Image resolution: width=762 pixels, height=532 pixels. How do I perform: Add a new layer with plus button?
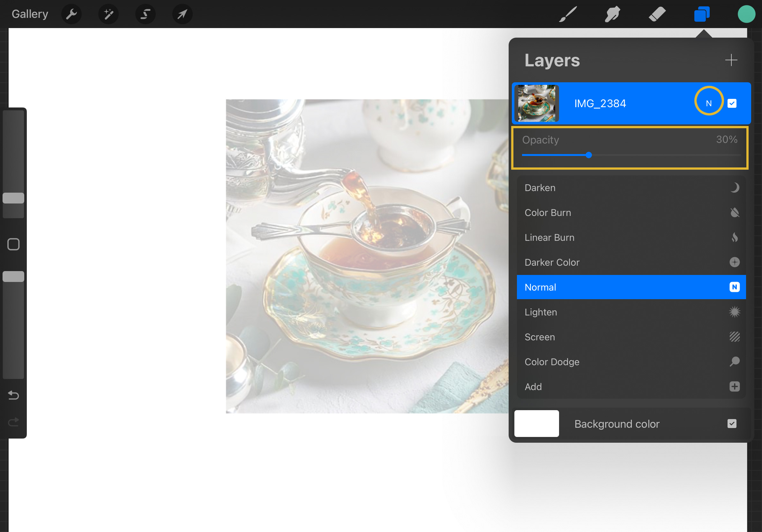pos(731,60)
